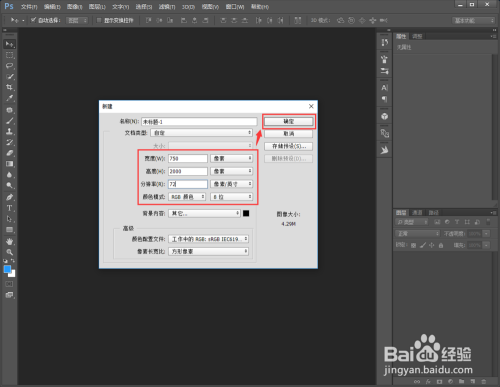Select the Eyedropper tool
Viewport: 500px width, 387px height.
pyautogui.click(x=9, y=98)
